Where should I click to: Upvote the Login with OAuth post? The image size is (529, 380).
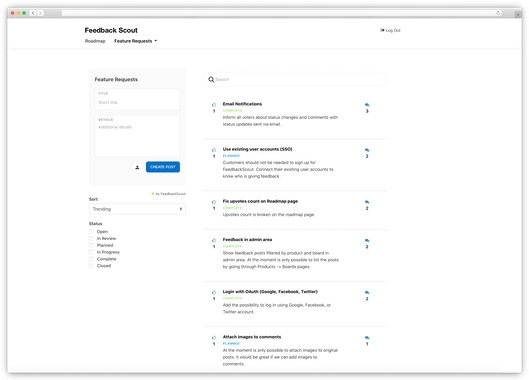coord(214,292)
